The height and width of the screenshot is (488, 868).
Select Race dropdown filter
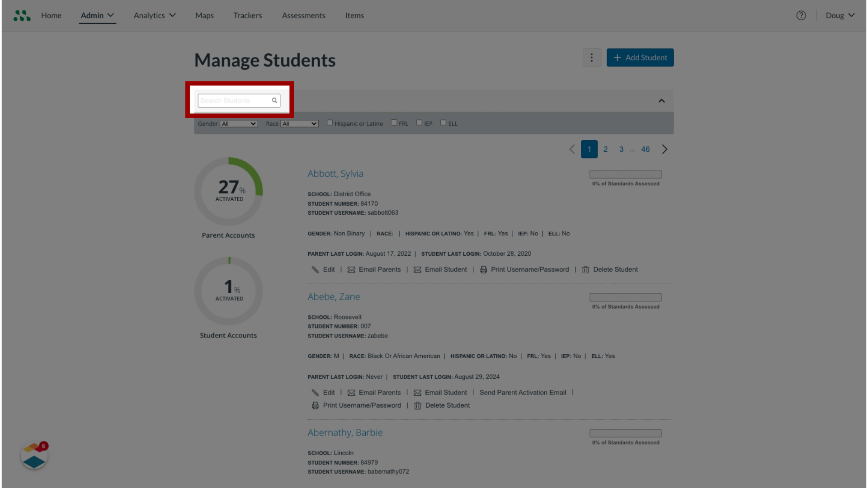(299, 123)
